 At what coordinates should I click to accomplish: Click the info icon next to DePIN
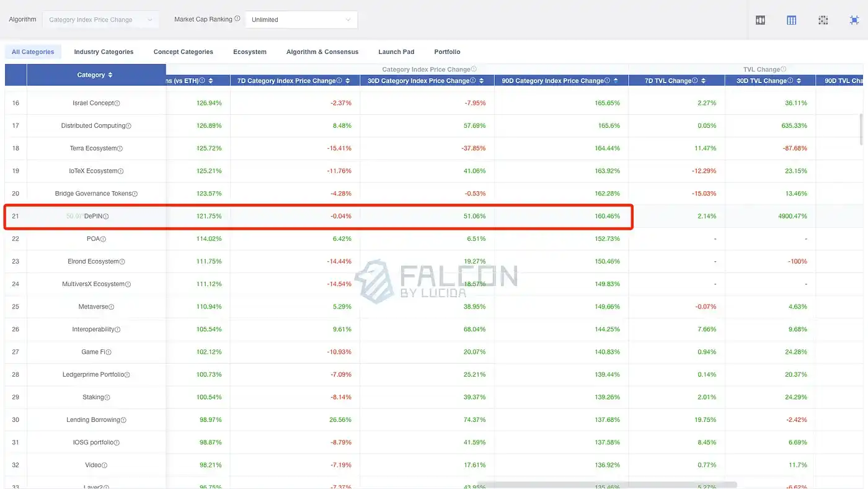(106, 217)
